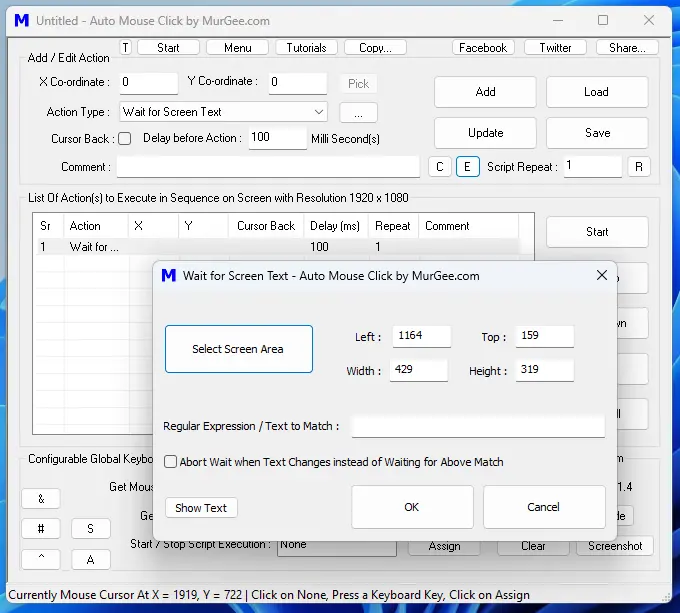Close the Wait for Screen Text dialog
680x613 pixels.
[x=602, y=275]
